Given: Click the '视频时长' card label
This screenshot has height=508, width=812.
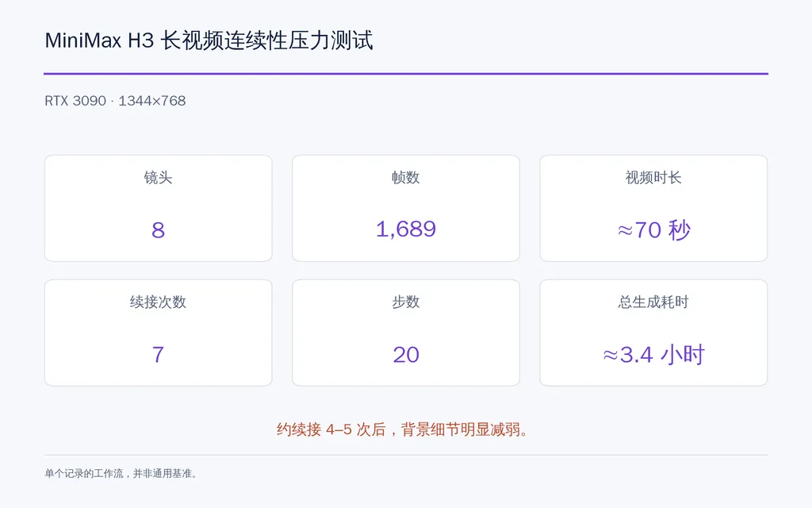Looking at the screenshot, I should pyautogui.click(x=653, y=178).
